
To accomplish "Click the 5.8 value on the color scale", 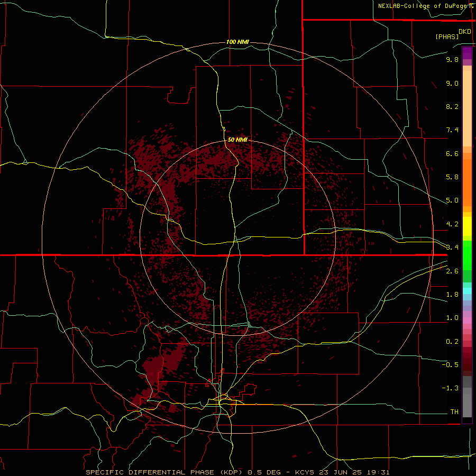I will (452, 177).
